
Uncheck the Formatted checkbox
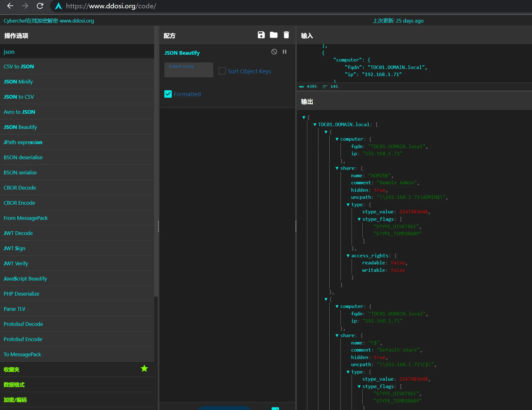tap(168, 94)
